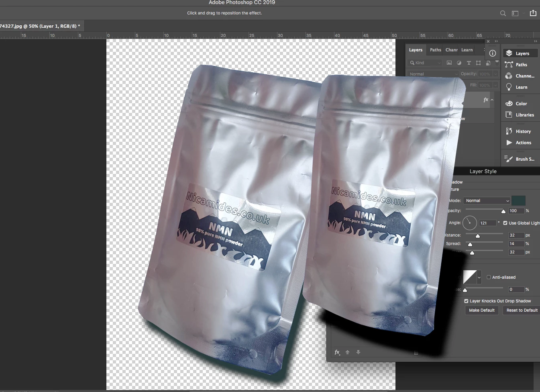Switch to the Learn tab
This screenshot has width=540, height=392.
point(467,50)
